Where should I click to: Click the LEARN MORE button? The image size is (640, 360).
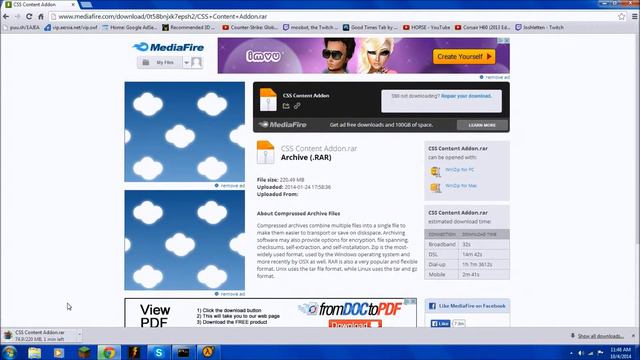[482, 125]
